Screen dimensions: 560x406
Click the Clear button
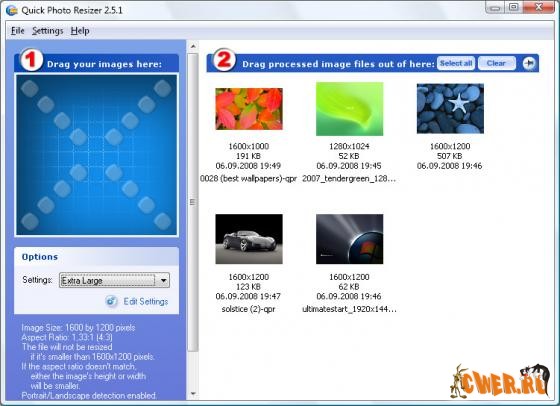pyautogui.click(x=496, y=63)
